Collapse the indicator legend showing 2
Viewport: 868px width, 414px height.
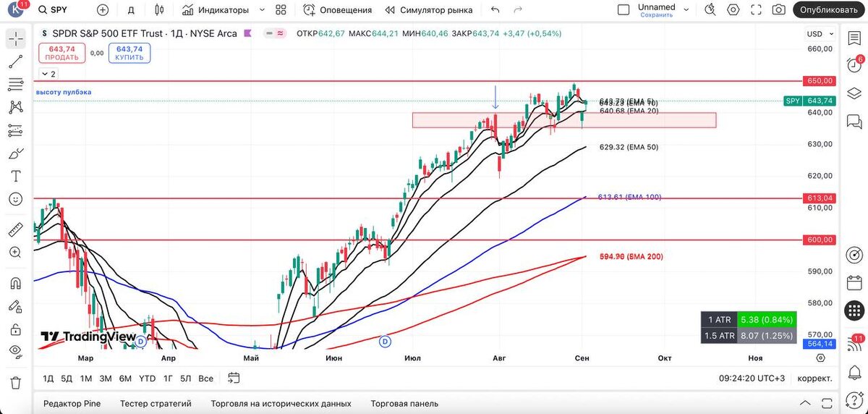point(48,74)
